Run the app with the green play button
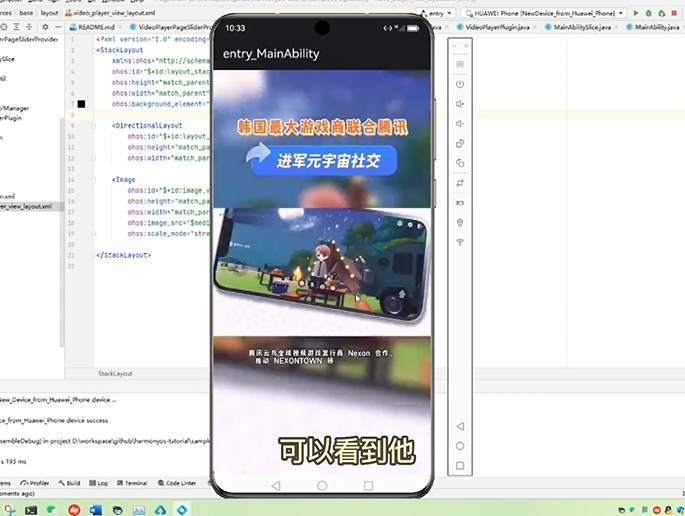The image size is (685, 516). [x=636, y=13]
